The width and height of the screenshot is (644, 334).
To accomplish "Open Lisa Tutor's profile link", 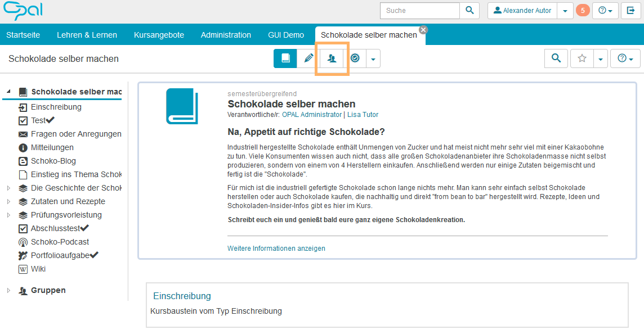I will [x=362, y=114].
